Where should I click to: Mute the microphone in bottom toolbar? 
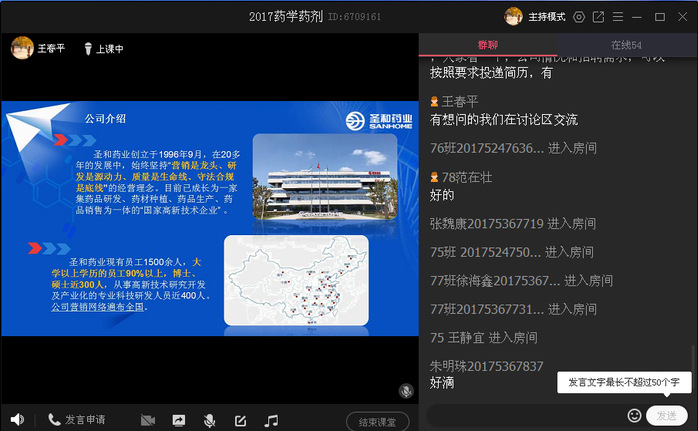[x=210, y=420]
